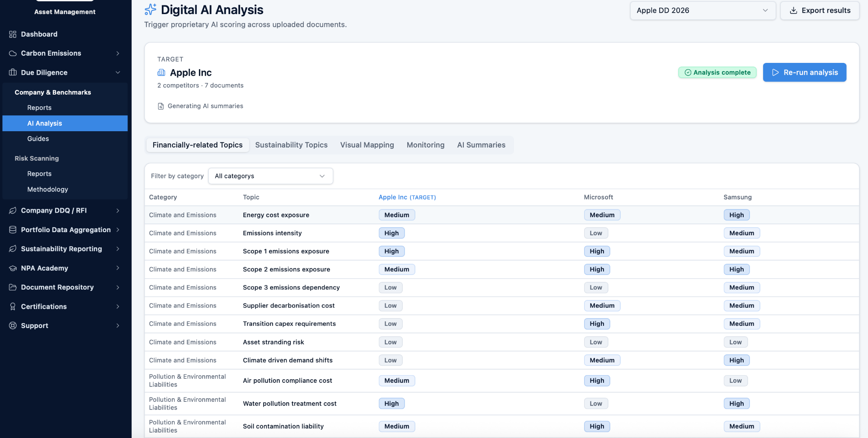Image resolution: width=868 pixels, height=438 pixels.
Task: Click the document icon beside Generating AI summaries
Action: point(160,106)
